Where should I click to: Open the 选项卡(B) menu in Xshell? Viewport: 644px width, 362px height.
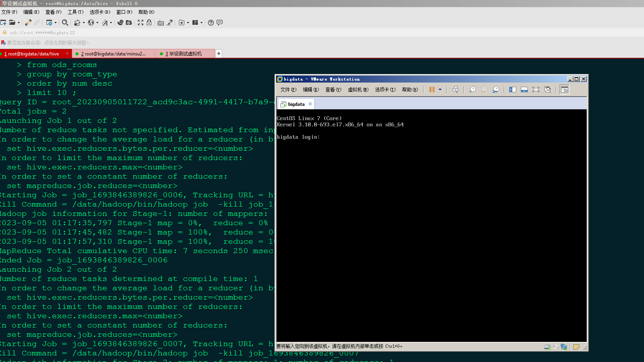(x=100, y=12)
